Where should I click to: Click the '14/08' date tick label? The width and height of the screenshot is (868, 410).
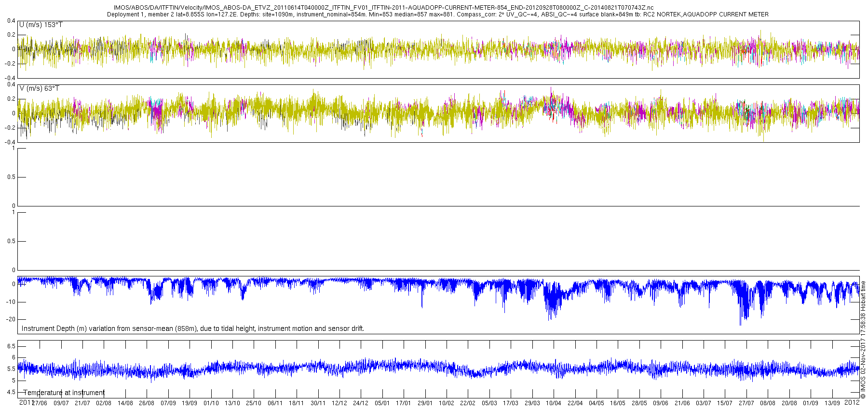pos(125,403)
